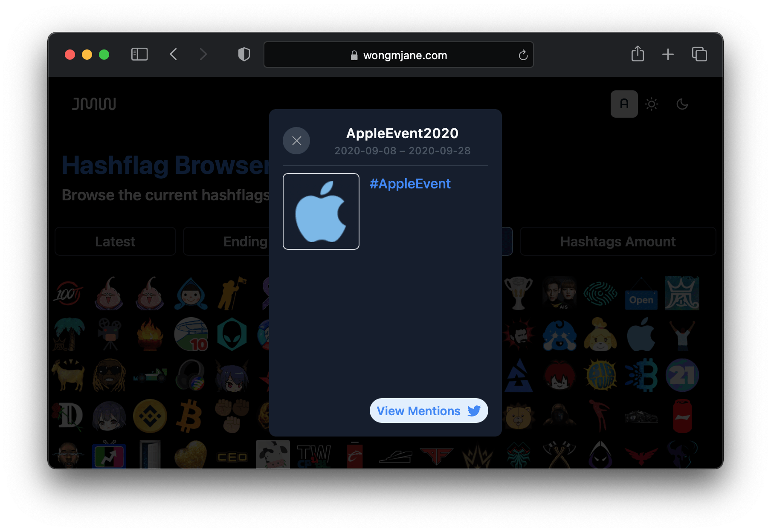Open the Apple logo hashflag in grid
Image resolution: width=771 pixels, height=532 pixels.
[x=641, y=334]
